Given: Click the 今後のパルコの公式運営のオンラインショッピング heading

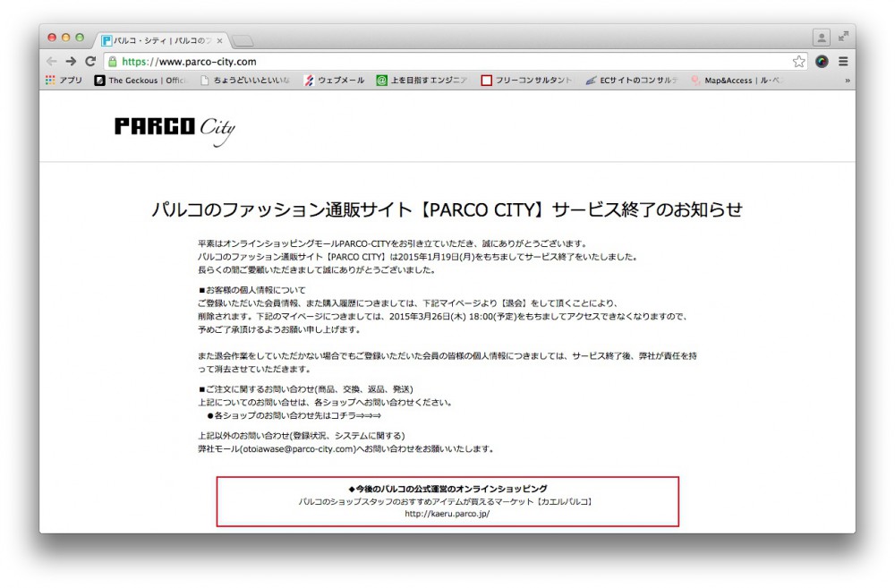Looking at the screenshot, I should [447, 489].
